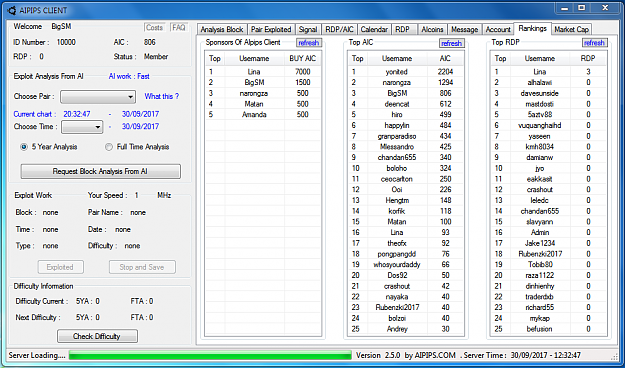Screen dimensions: 625x368
Task: Select the Full Time Analysis radio button
Action: point(109,147)
